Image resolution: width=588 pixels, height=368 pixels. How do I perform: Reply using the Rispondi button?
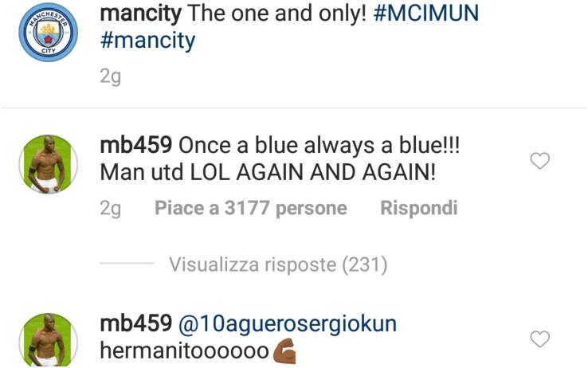419,209
